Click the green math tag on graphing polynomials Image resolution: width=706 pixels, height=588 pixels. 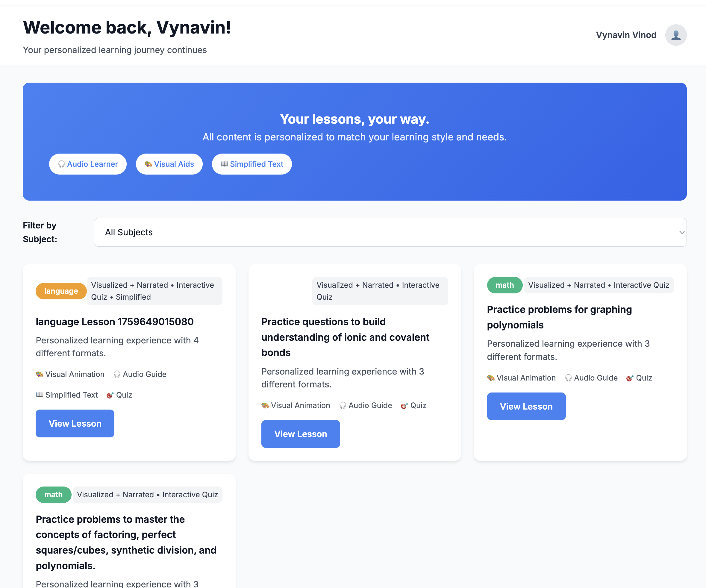(504, 285)
